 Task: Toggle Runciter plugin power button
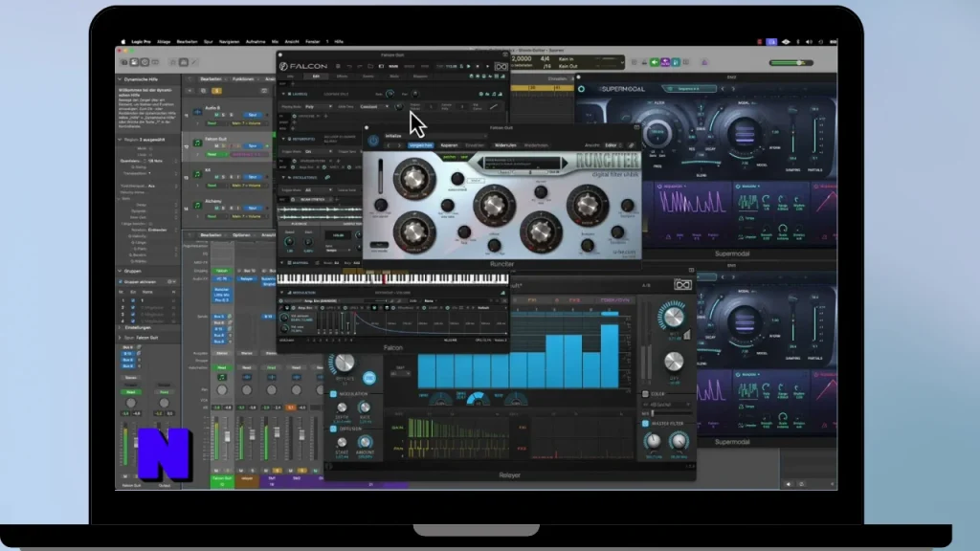[373, 141]
